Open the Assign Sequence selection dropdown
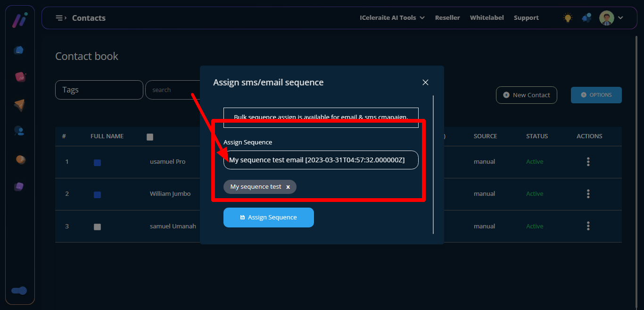The height and width of the screenshot is (310, 644). 321,160
